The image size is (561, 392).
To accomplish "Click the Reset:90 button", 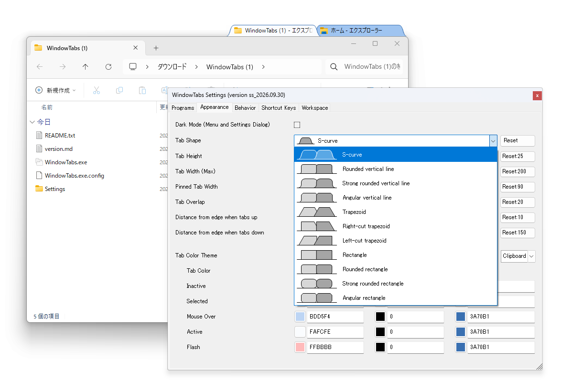I will point(518,187).
